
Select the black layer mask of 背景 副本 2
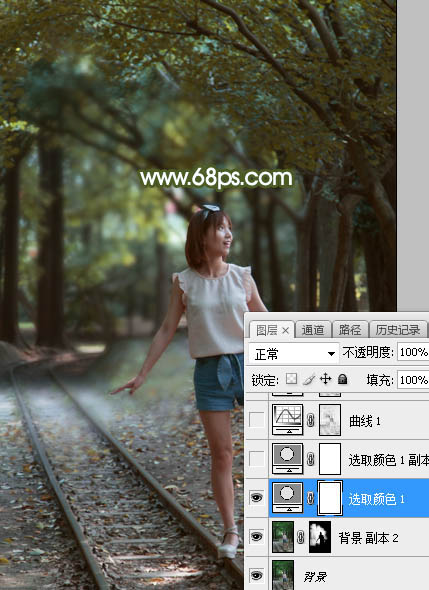click(x=320, y=537)
